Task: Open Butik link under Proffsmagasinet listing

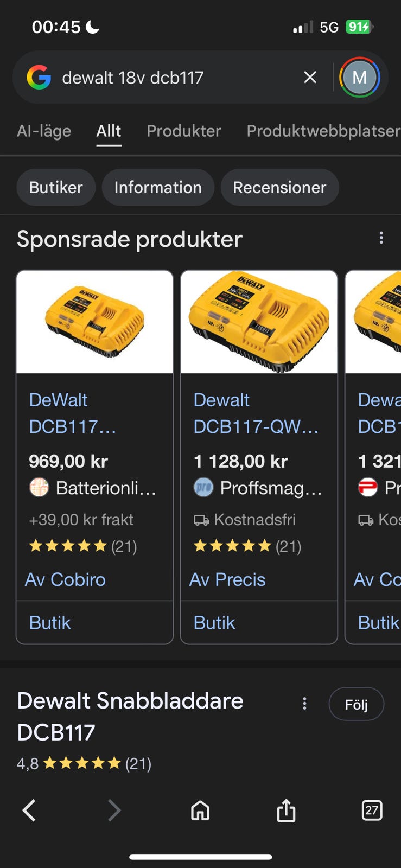Action: [214, 623]
